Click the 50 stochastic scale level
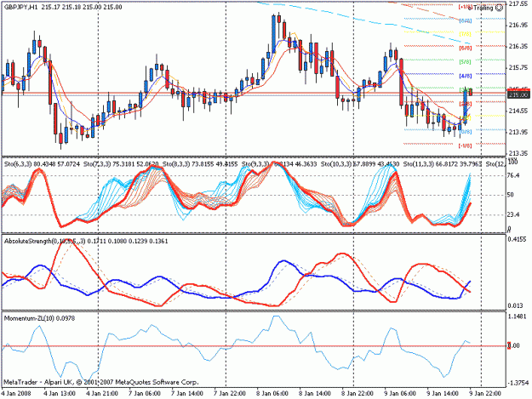This screenshot has width=532, height=399. tap(512, 195)
